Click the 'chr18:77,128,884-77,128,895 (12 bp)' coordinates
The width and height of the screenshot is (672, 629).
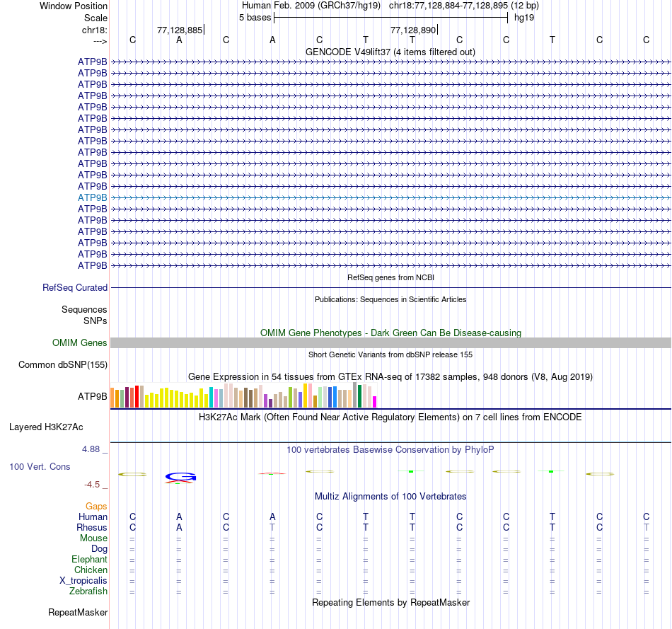[x=464, y=6]
